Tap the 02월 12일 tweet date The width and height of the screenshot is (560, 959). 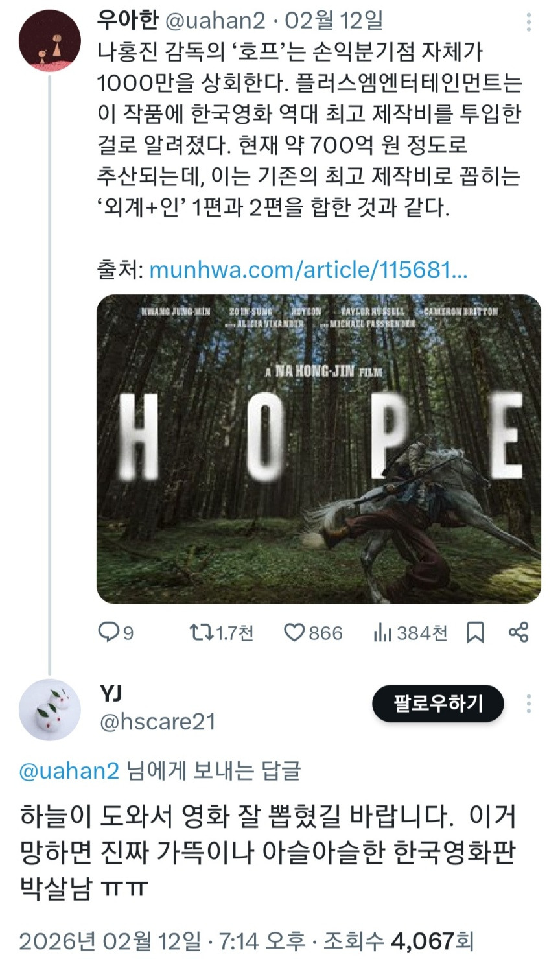(334, 21)
